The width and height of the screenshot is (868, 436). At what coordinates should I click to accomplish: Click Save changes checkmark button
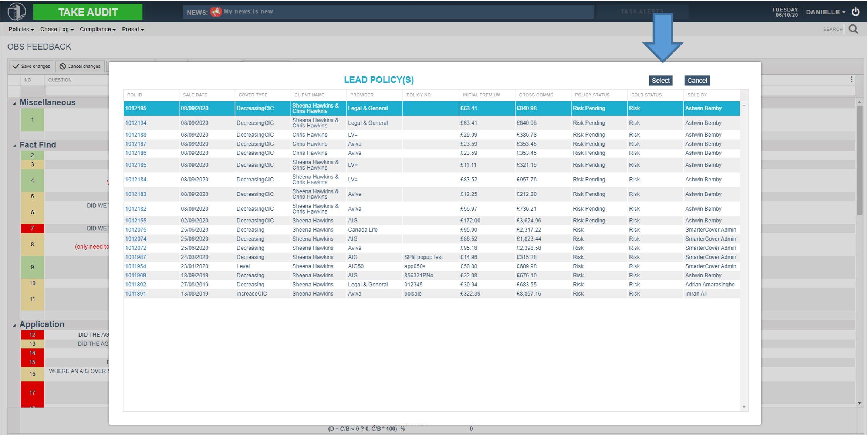pyautogui.click(x=32, y=67)
